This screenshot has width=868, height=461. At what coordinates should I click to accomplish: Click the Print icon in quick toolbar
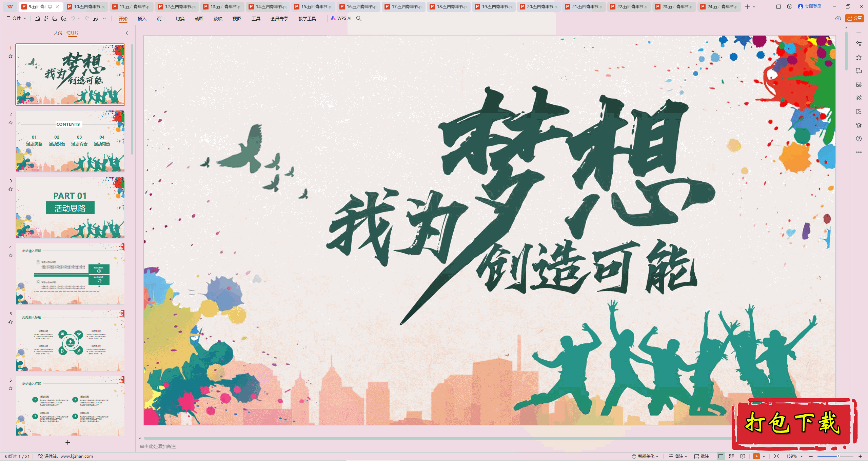pyautogui.click(x=55, y=18)
